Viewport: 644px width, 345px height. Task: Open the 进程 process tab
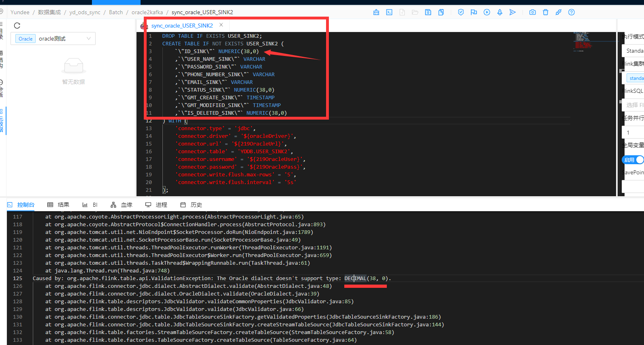(x=156, y=205)
